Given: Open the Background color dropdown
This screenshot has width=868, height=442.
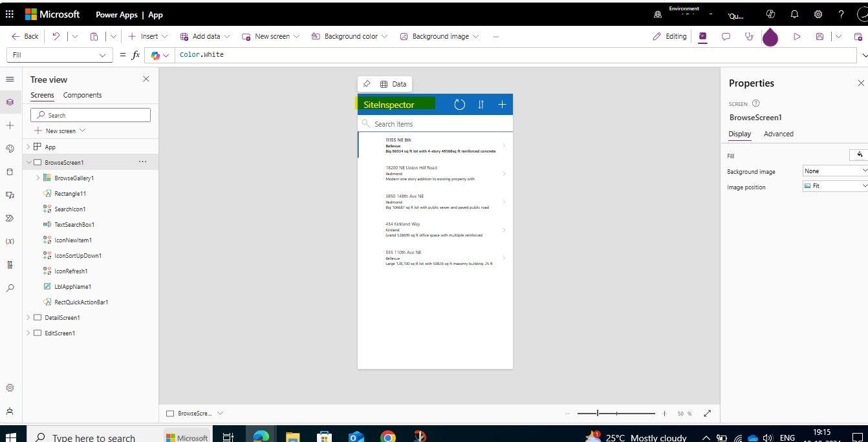Looking at the screenshot, I should pyautogui.click(x=349, y=36).
